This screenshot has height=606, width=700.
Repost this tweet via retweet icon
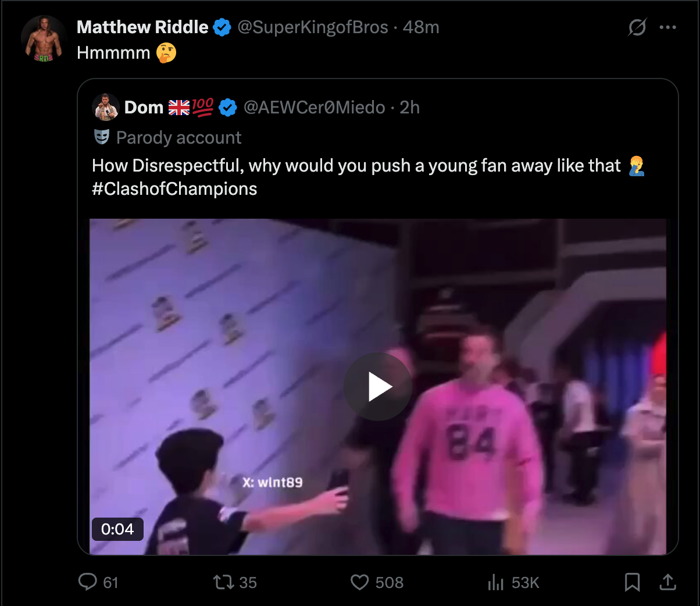[224, 582]
